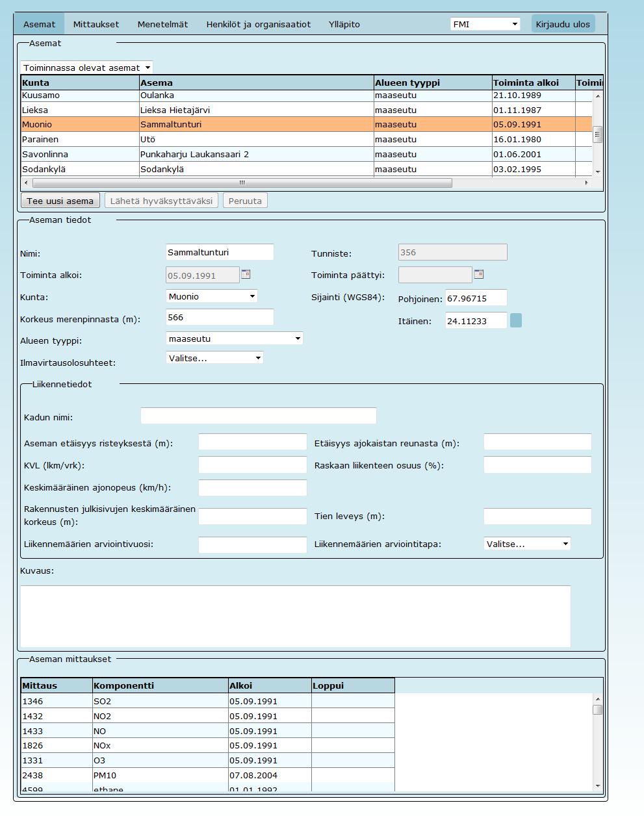Screen dimensions: 644x816
Task: Click the Korkeus merenpinnasta field
Action: tap(220, 317)
